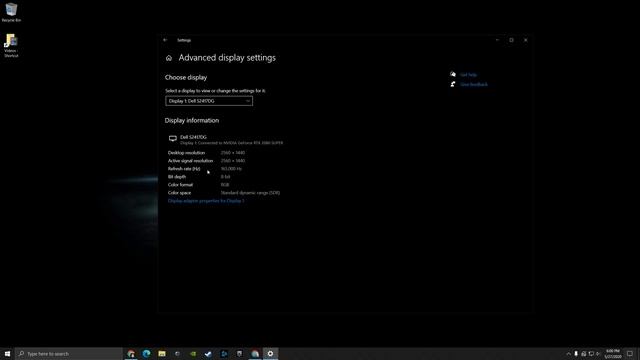The width and height of the screenshot is (640, 360).
Task: Open Settings home via the house icon
Action: pyautogui.click(x=169, y=58)
